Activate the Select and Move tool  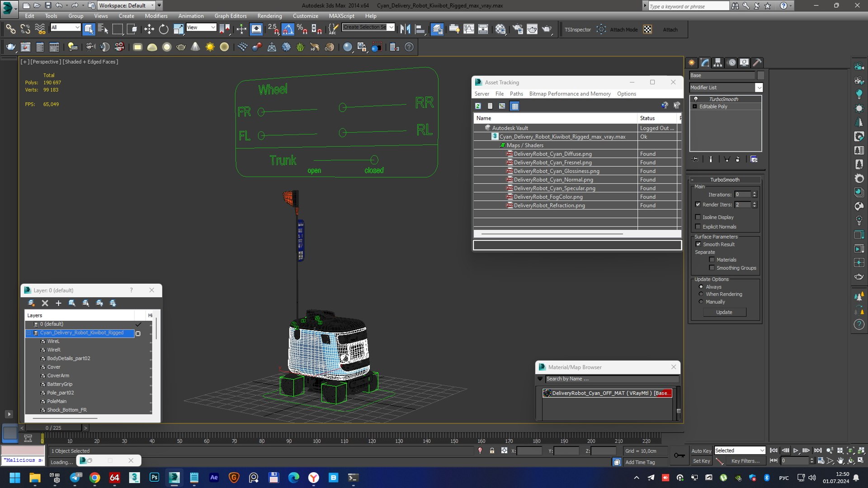(149, 29)
